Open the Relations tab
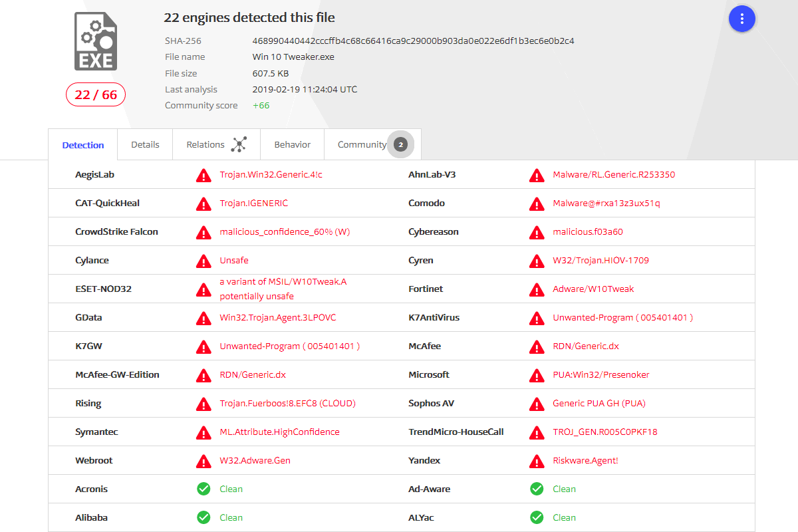798x532 pixels. (216, 144)
